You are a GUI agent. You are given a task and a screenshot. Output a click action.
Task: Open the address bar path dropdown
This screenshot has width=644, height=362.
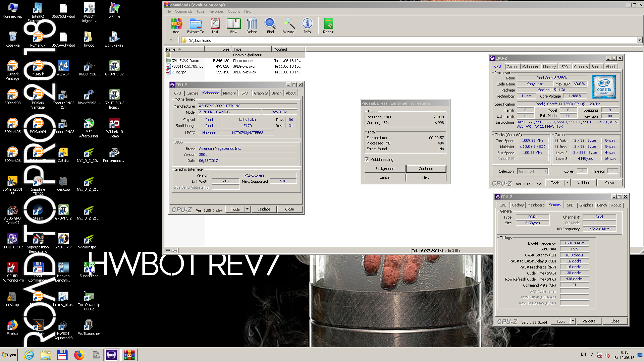[x=640, y=40]
